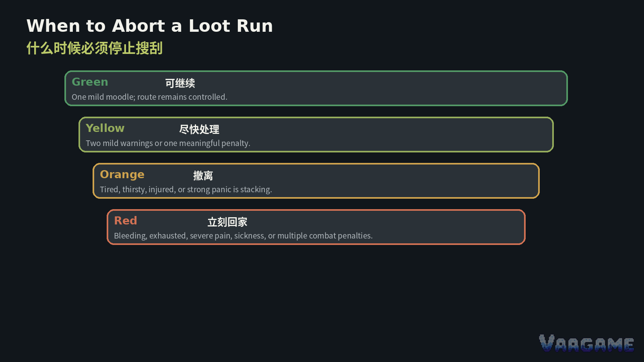Select the Green status card
Viewport: 644px width, 362px height.
pyautogui.click(x=316, y=88)
